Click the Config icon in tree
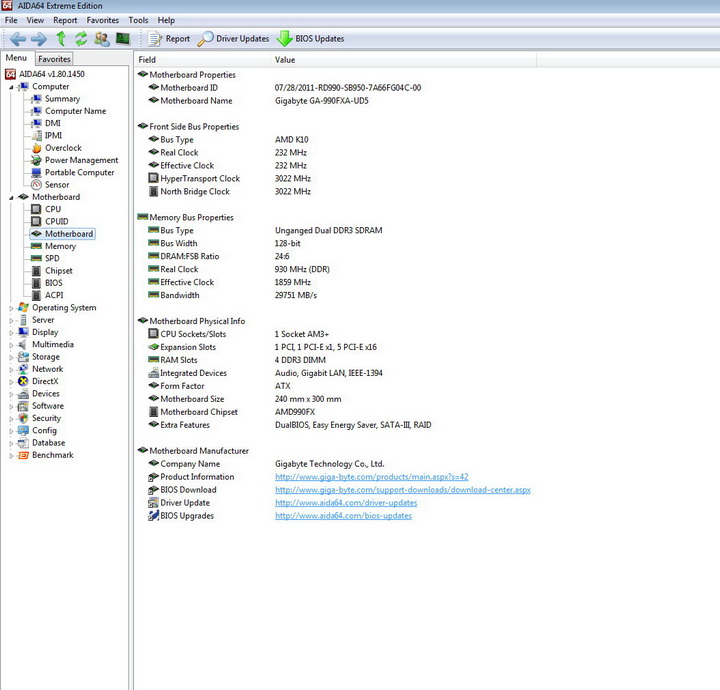The width and height of the screenshot is (720, 690). 23,431
